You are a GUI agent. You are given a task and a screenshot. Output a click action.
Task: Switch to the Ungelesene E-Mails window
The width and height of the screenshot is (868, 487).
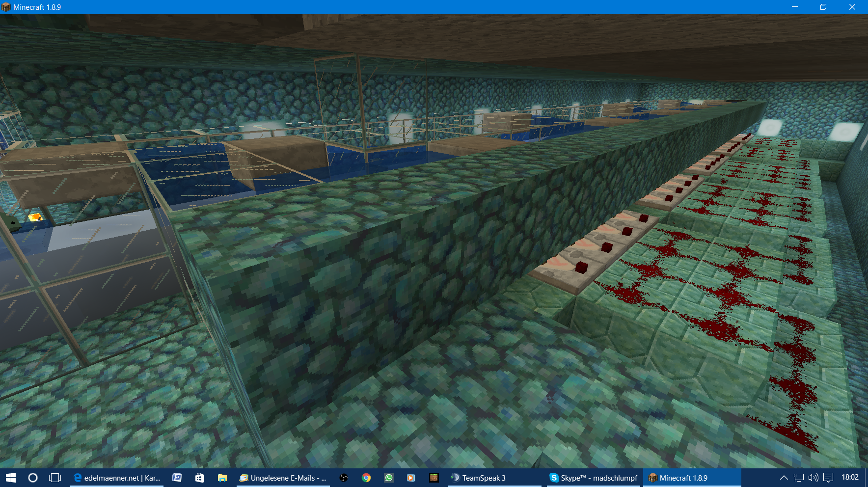click(283, 478)
